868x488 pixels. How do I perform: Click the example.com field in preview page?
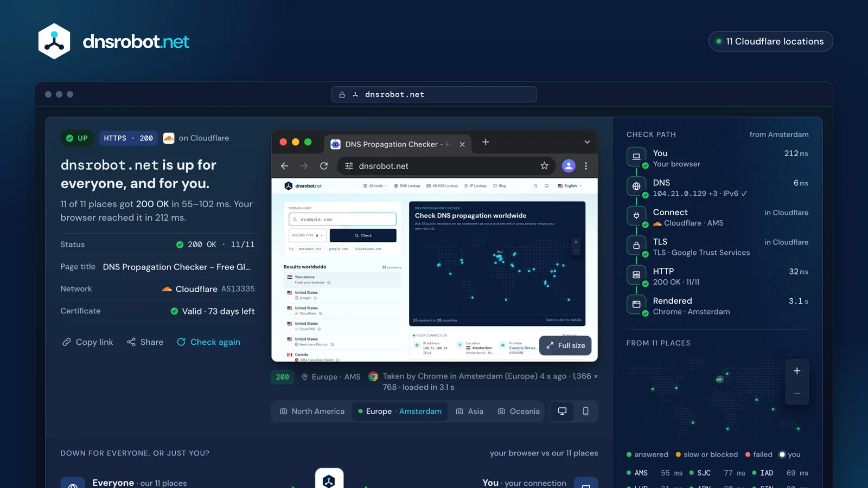[343, 219]
